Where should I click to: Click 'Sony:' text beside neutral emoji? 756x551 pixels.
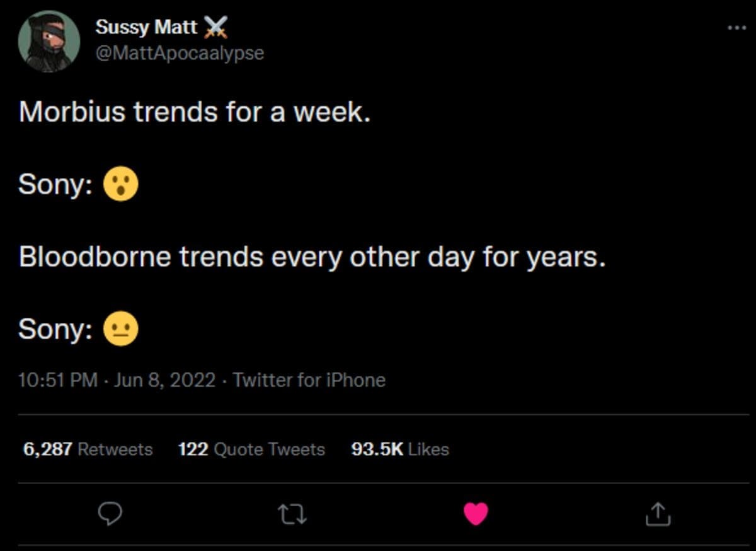(x=56, y=330)
